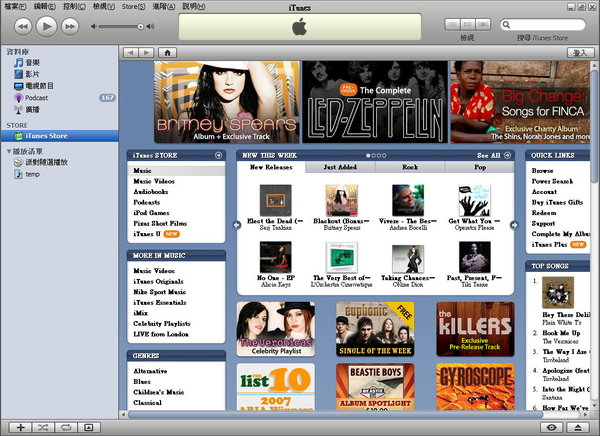Image resolution: width=600 pixels, height=436 pixels.
Task: Select iTunes Store in the sidebar
Action: click(x=60, y=136)
